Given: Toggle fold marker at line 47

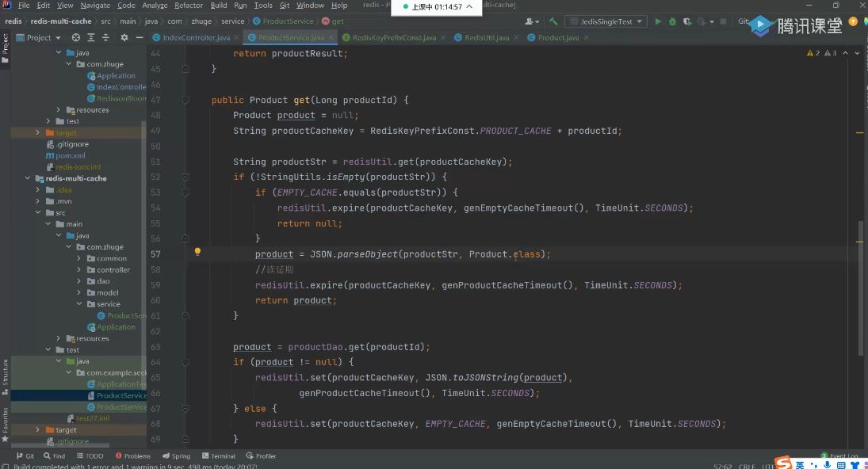Looking at the screenshot, I should (x=185, y=101).
